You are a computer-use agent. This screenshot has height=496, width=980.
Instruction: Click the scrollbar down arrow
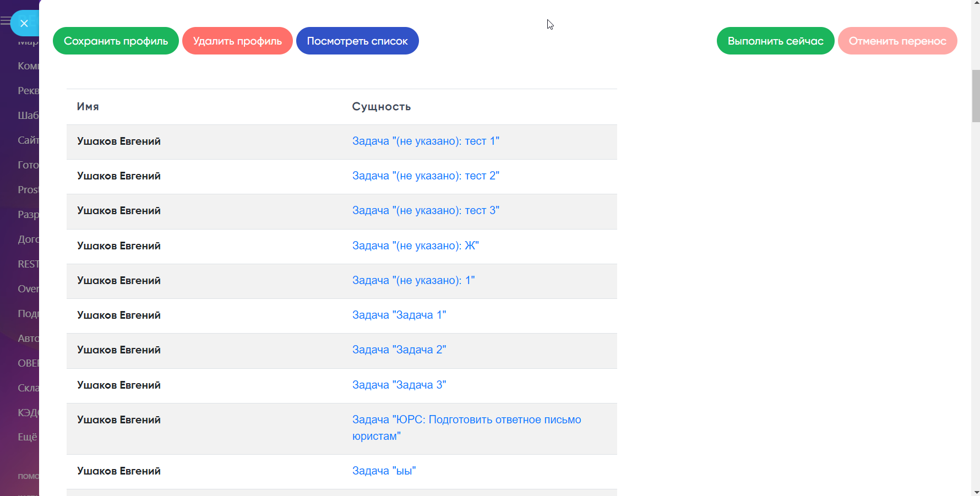click(x=976, y=492)
